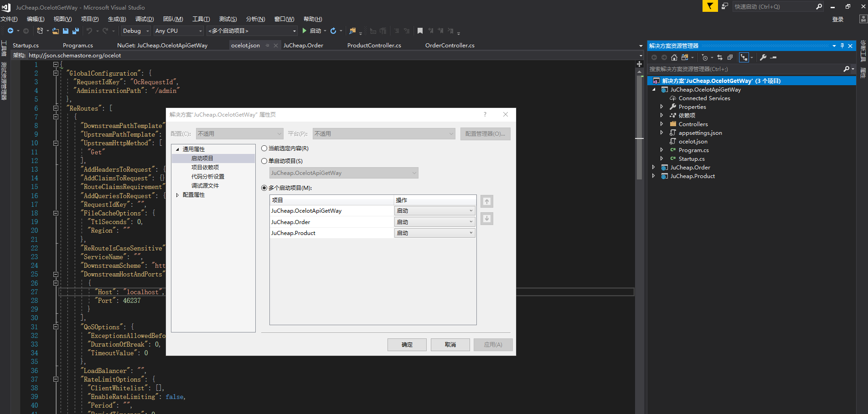Switch to the ProductController.cs tab
The width and height of the screenshot is (868, 414).
[374, 46]
